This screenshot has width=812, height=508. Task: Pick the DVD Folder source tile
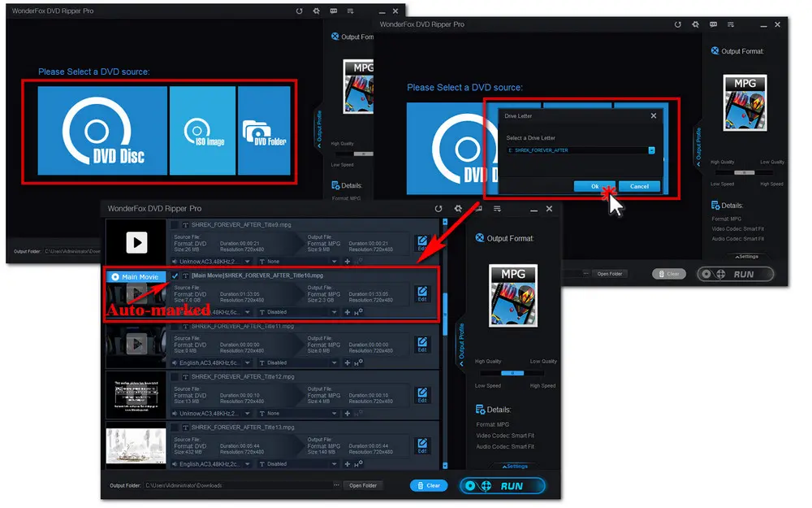(x=264, y=130)
